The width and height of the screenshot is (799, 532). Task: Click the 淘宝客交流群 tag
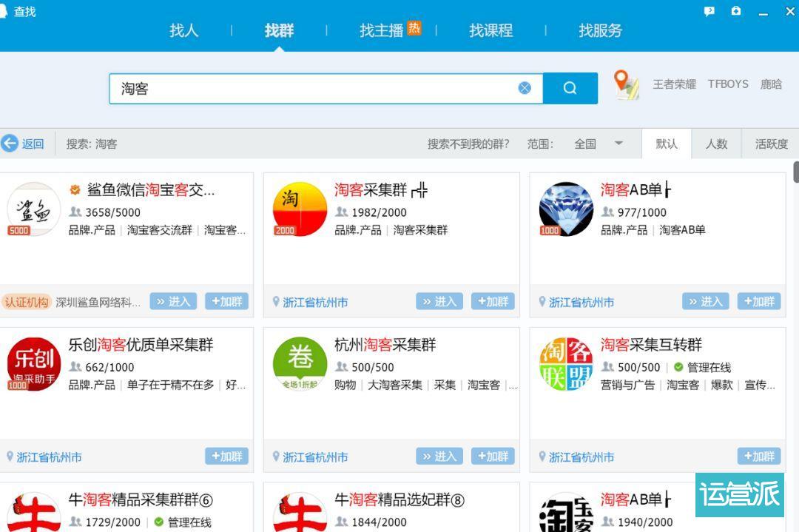click(x=160, y=230)
